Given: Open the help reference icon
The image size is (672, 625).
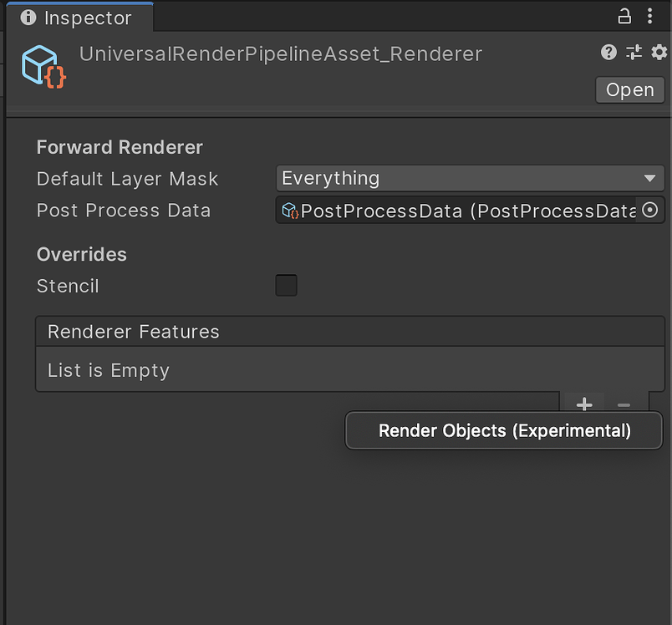Looking at the screenshot, I should pos(608,53).
